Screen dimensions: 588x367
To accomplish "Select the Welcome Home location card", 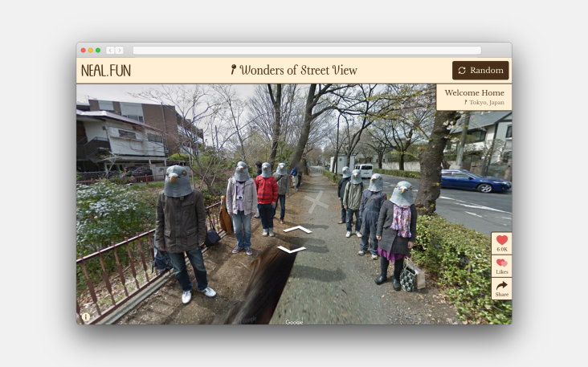I will [474, 93].
